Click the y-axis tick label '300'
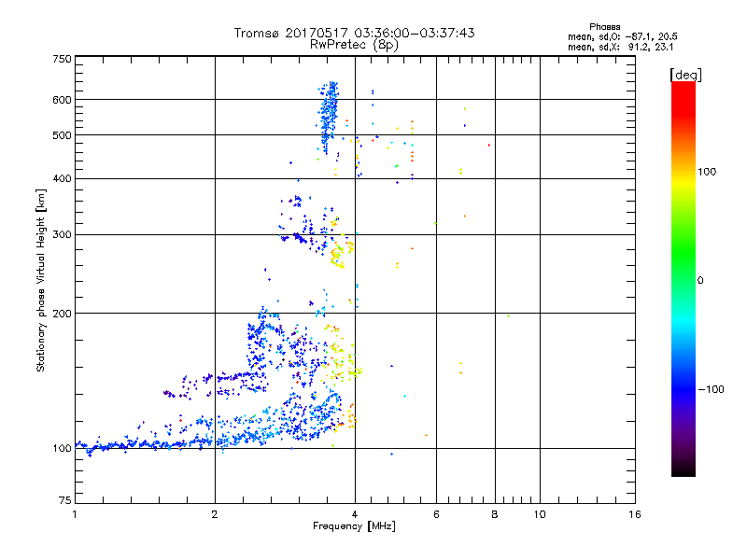This screenshot has width=747, height=560. [x=62, y=235]
